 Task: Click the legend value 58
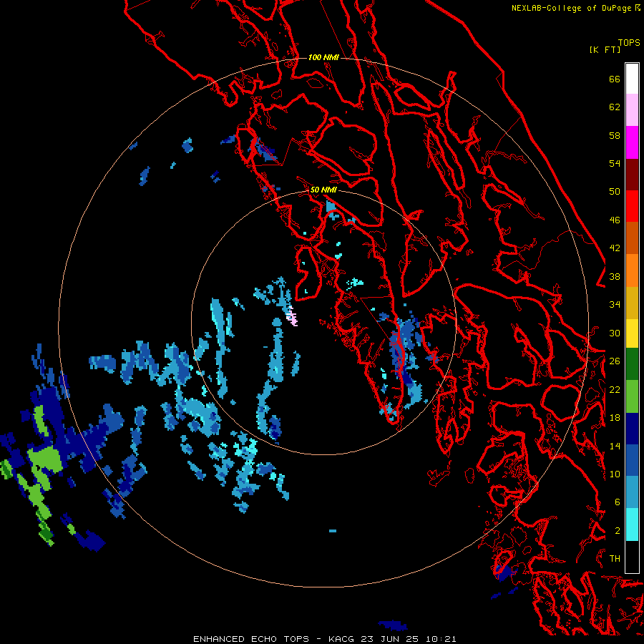615,135
